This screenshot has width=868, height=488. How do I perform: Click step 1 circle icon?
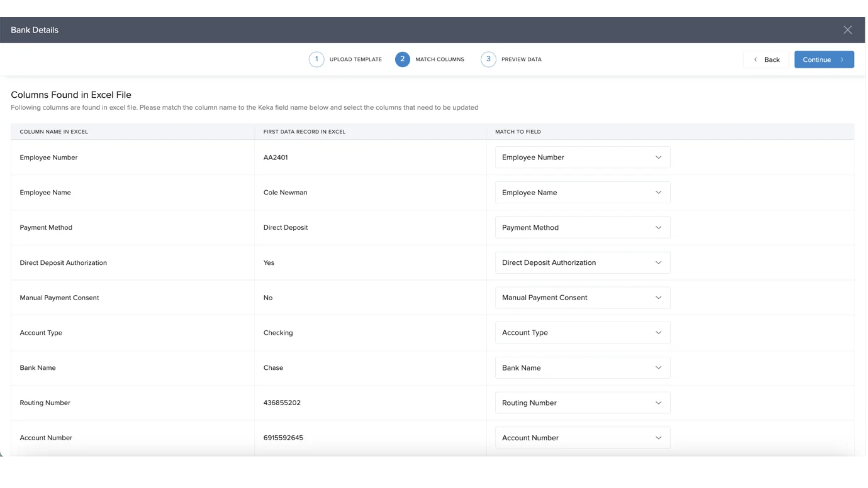[x=316, y=59]
